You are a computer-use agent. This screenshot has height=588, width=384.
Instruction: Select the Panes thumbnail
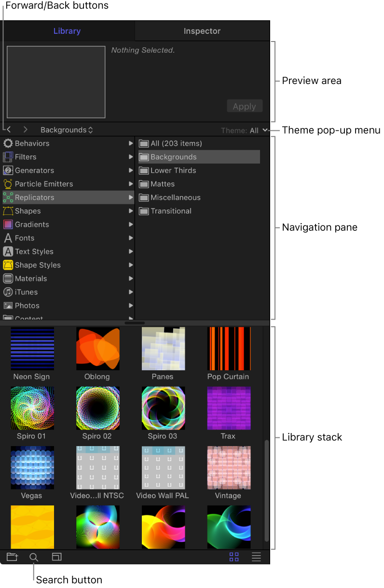click(x=164, y=349)
